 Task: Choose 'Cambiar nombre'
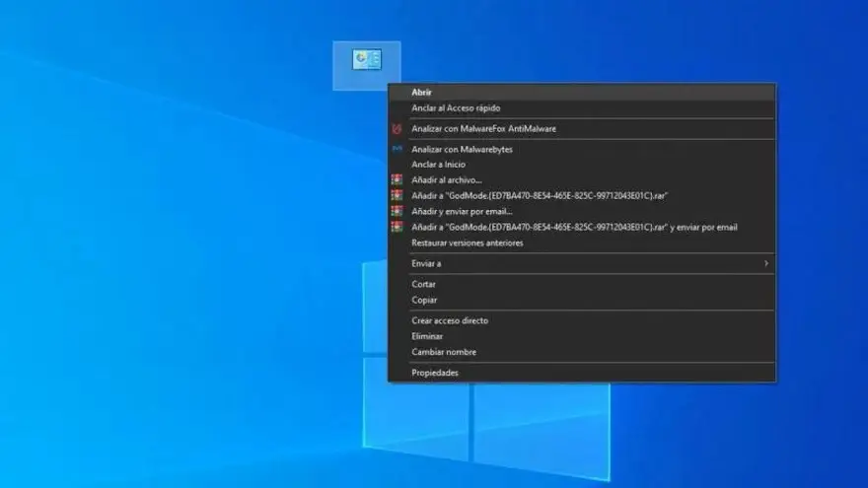582,352
